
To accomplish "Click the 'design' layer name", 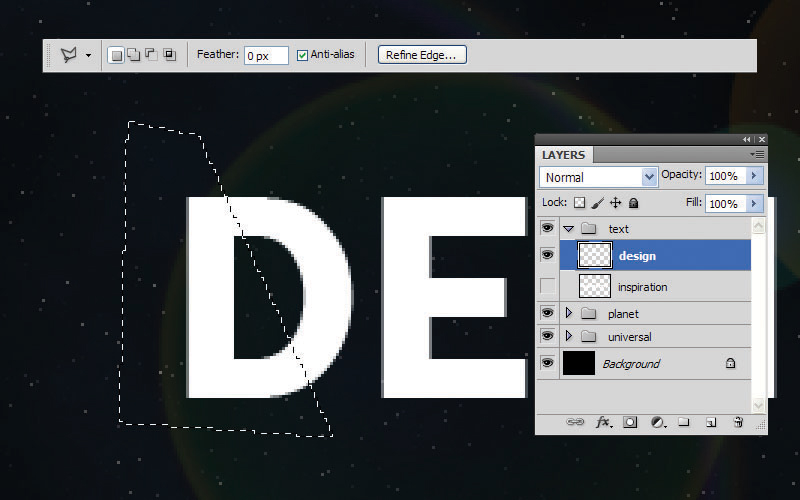I will pos(637,256).
